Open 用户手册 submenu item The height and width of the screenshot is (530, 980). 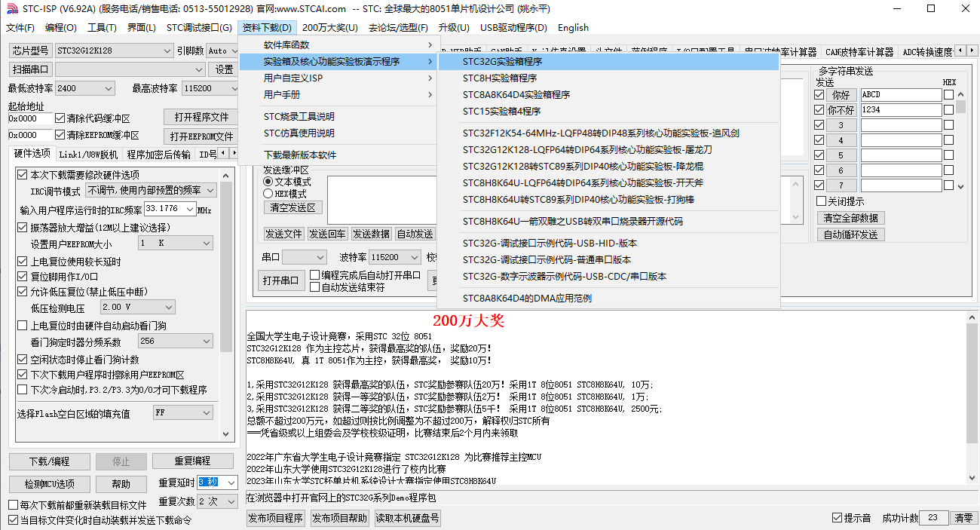pos(338,95)
